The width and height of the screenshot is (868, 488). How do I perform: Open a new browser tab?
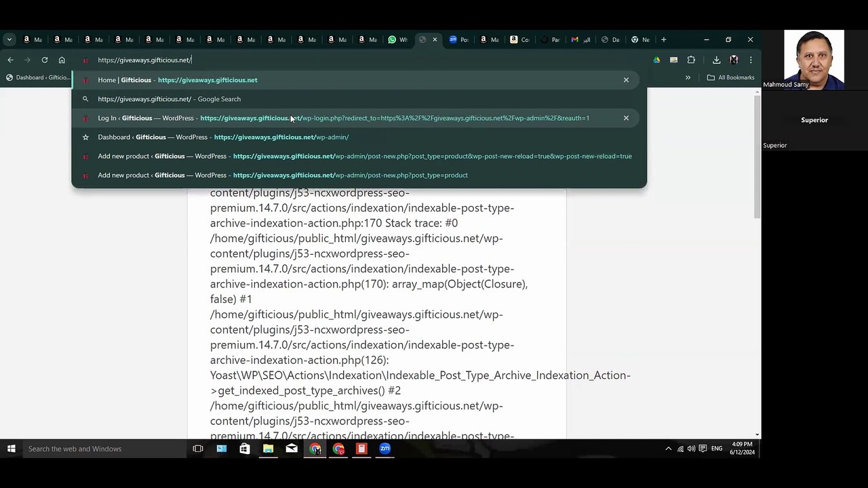point(663,39)
